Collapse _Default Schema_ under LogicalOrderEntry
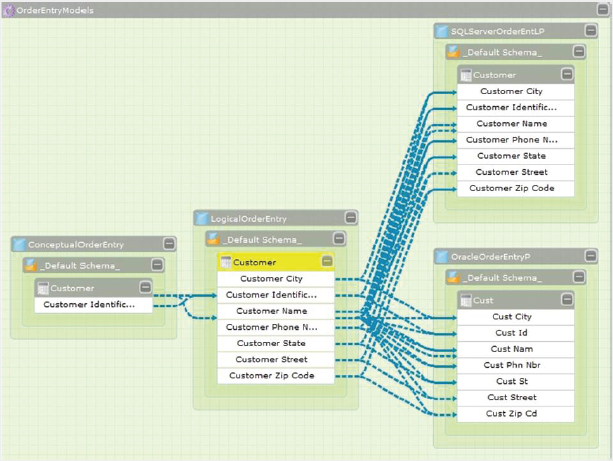This screenshot has height=461, width=613. [339, 238]
